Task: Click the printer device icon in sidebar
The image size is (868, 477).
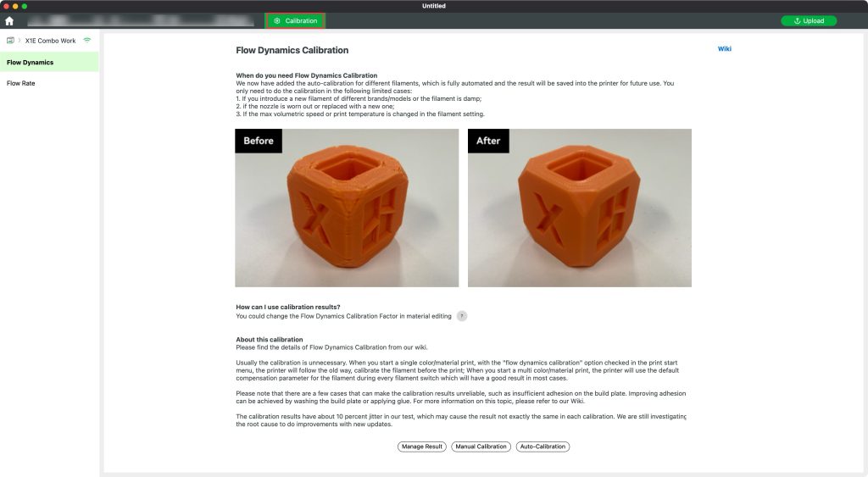Action: (10, 41)
